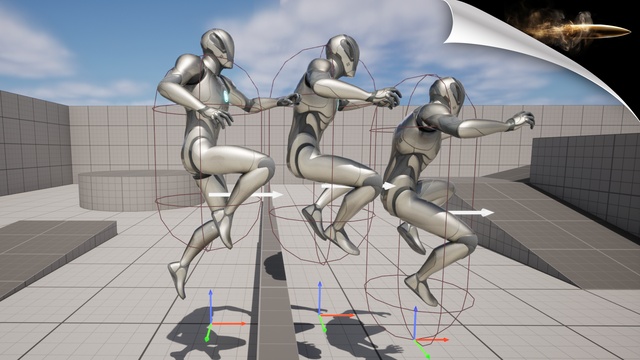This screenshot has width=640, height=360.
Task: Click the blue Z-axis arrow of the left gizmo
Action: pyautogui.click(x=211, y=306)
